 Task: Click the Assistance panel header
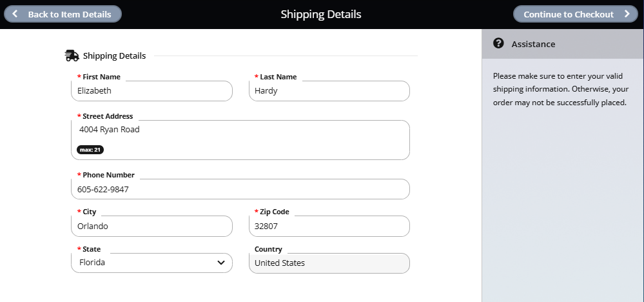coord(563,44)
